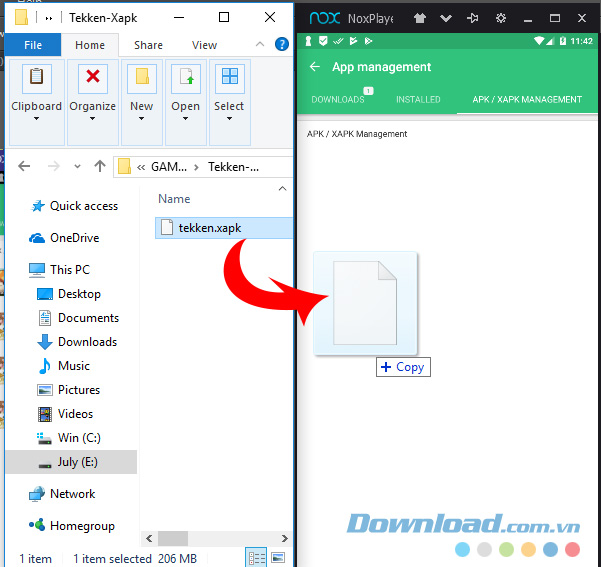Click the battery icon in status bar
This screenshot has height=567, width=601.
tap(563, 41)
